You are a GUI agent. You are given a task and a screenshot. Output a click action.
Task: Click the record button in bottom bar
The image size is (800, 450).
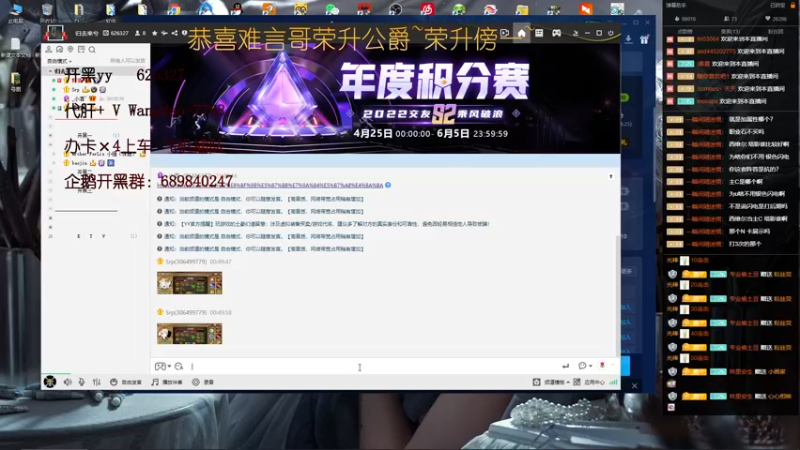[203, 382]
